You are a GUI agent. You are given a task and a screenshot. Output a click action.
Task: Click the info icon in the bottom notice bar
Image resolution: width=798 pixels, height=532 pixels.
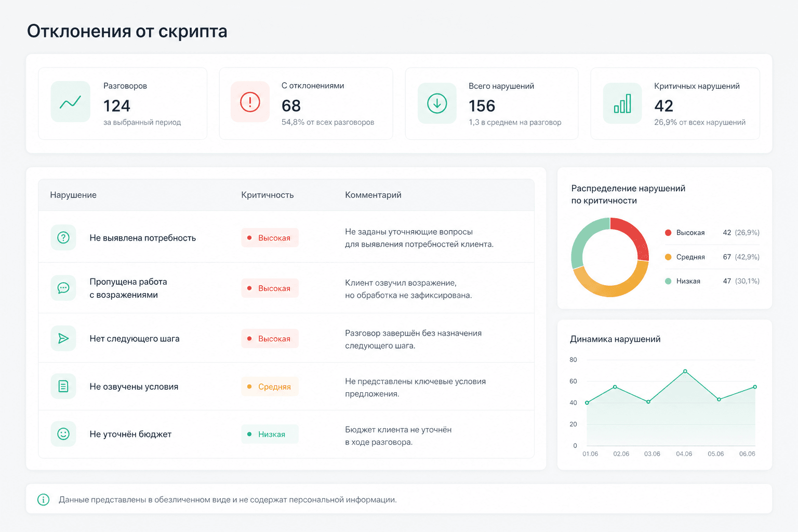44,500
